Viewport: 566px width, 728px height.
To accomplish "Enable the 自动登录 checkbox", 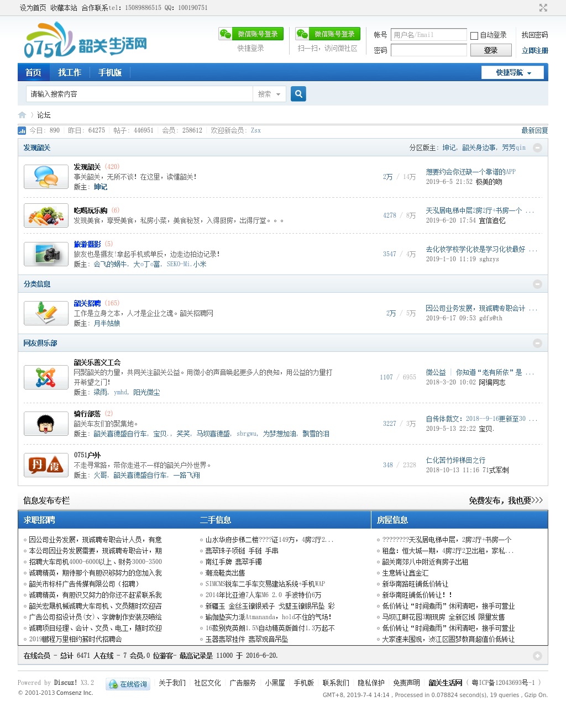I will click(474, 35).
